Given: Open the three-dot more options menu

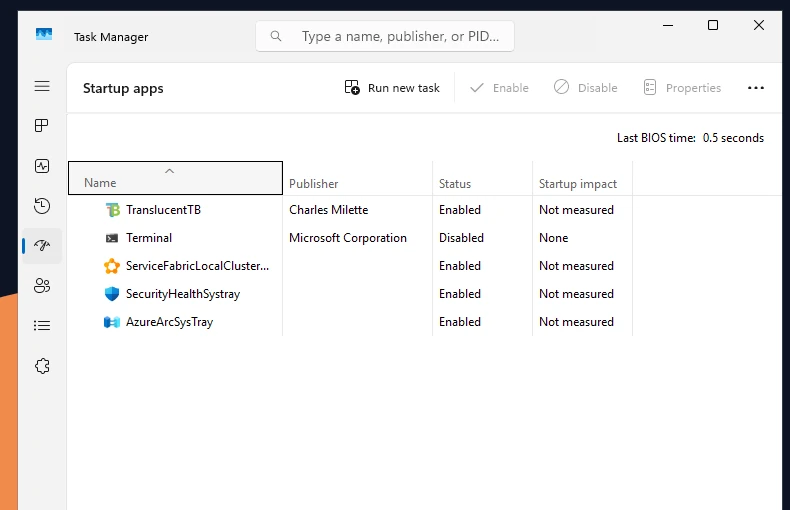Looking at the screenshot, I should [x=756, y=88].
